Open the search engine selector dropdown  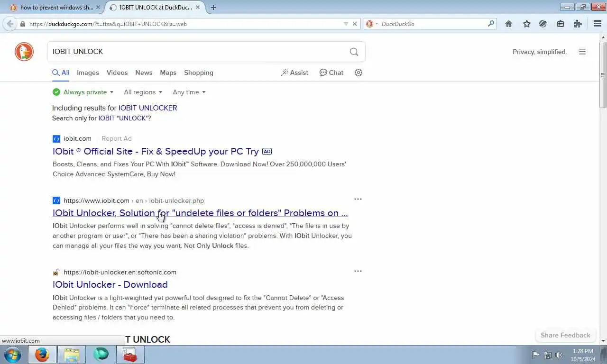pyautogui.click(x=372, y=24)
